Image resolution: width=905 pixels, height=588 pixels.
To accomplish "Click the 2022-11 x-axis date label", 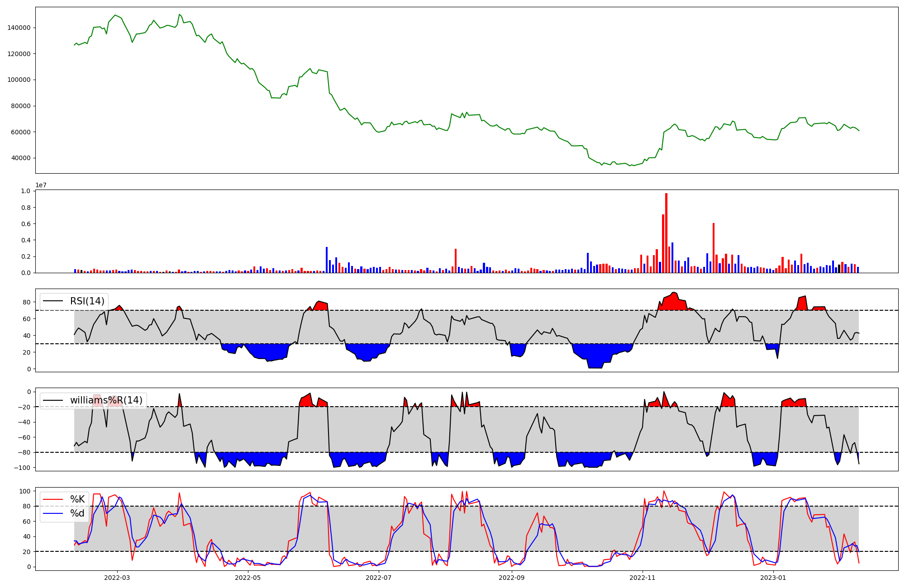I will [642, 578].
